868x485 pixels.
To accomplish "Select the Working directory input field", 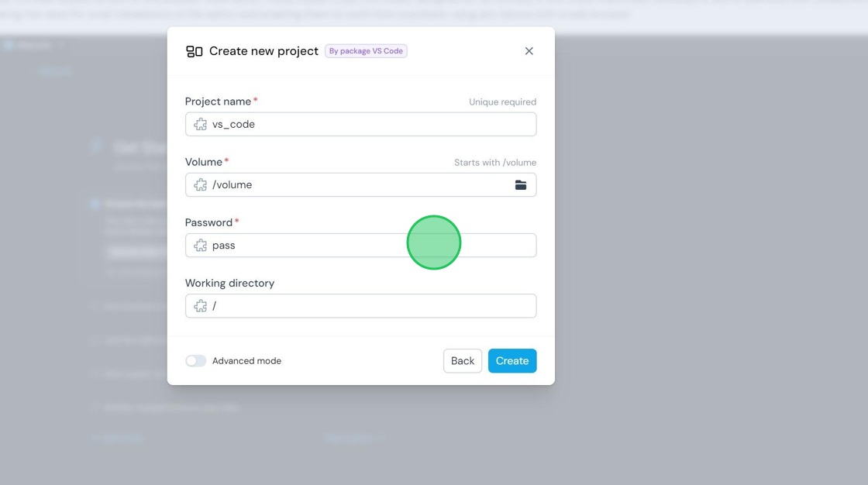I will (x=361, y=305).
